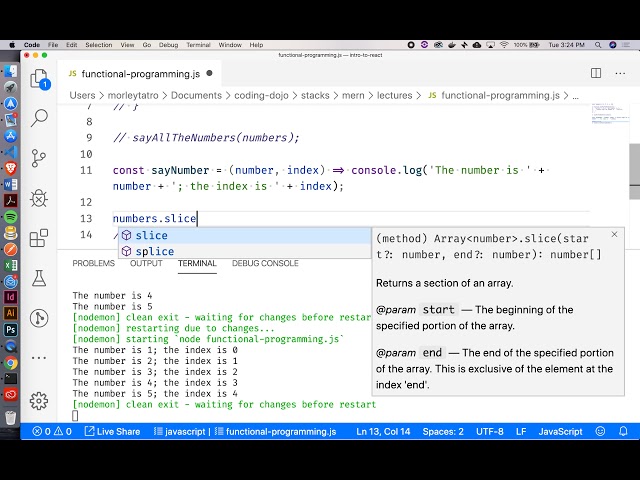Switch to the TERMINAL panel tab
The image size is (640, 480).
pos(197,263)
